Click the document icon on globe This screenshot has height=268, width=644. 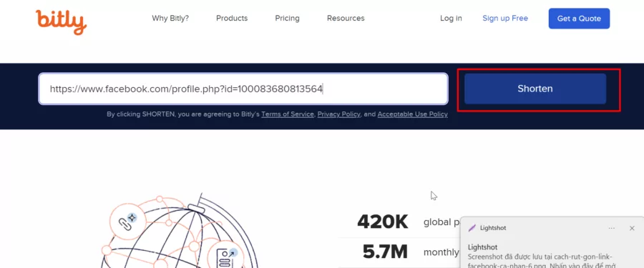[225, 259]
